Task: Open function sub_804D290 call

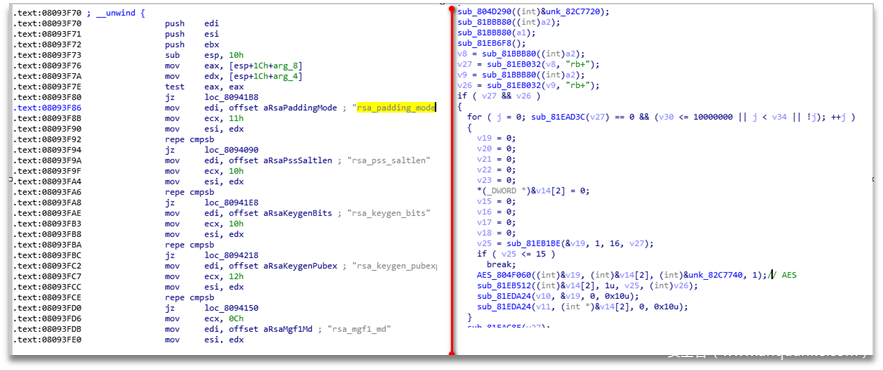Action: click(x=480, y=12)
